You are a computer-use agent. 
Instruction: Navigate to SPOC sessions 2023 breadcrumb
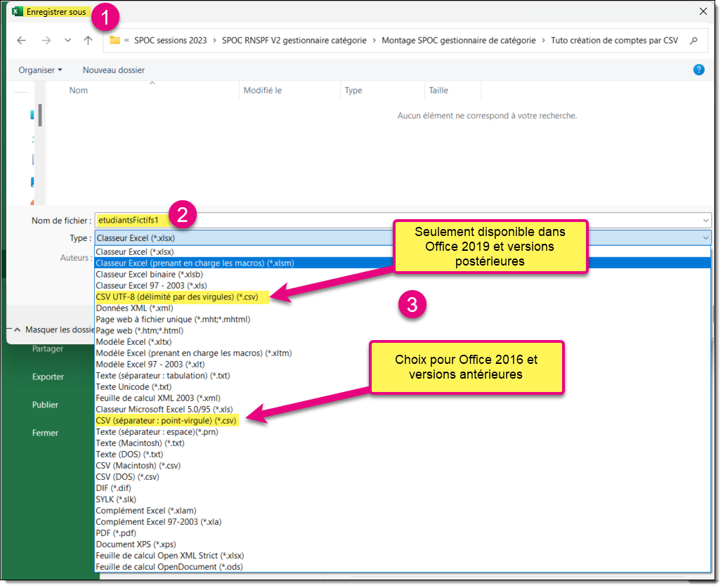(x=171, y=41)
